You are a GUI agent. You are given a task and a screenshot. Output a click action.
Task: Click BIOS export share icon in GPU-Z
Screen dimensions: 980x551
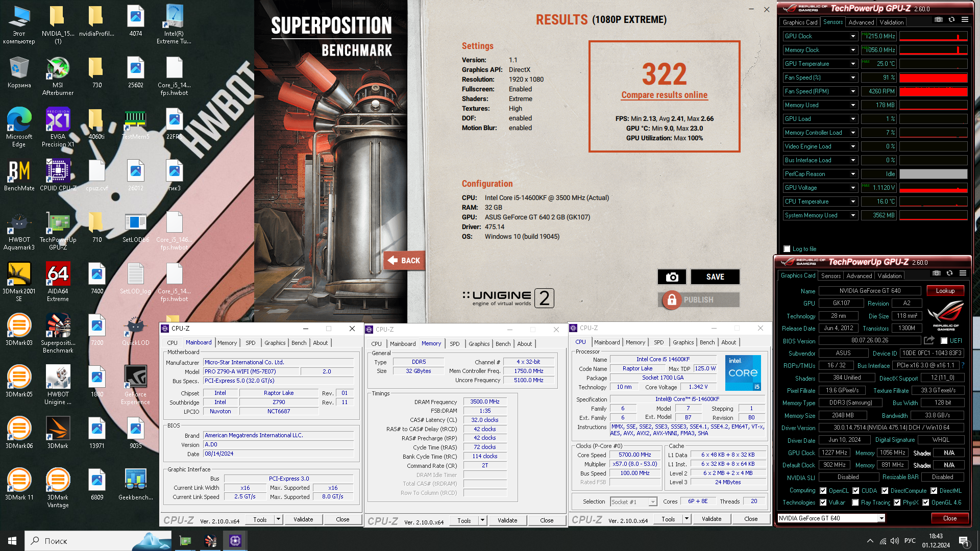click(x=929, y=340)
